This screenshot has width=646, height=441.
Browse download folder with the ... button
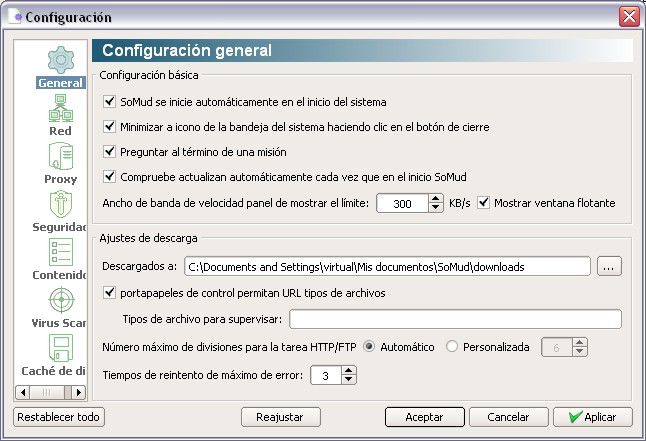609,267
